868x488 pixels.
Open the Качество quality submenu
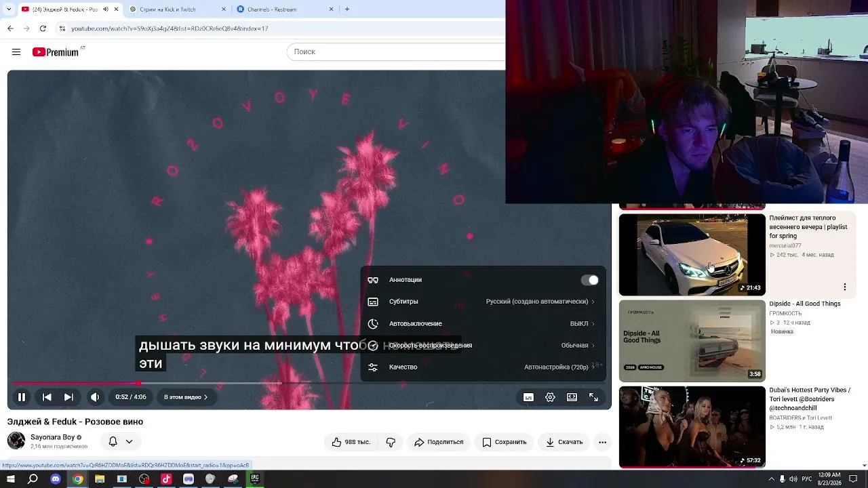pyautogui.click(x=483, y=367)
